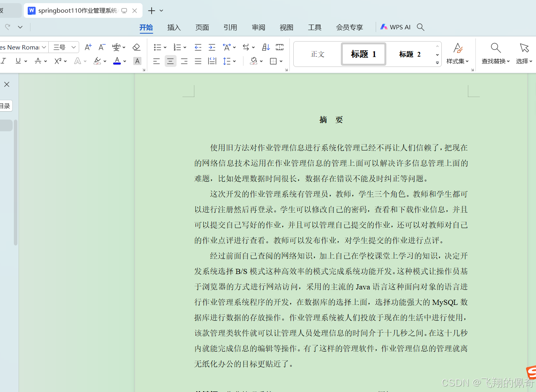Viewport: 536px width, 392px height.
Task: Open the 开始 (Home) ribbon tab
Action: 146,27
